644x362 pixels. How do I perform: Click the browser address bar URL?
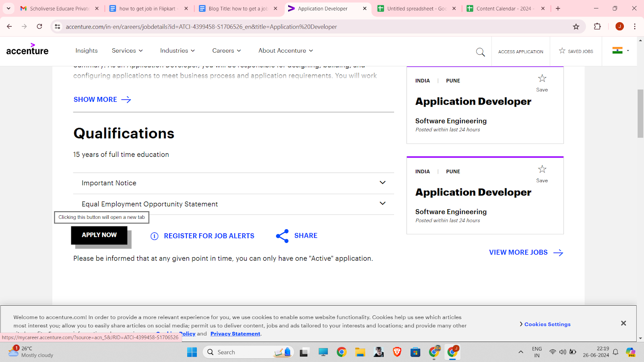pos(201,27)
